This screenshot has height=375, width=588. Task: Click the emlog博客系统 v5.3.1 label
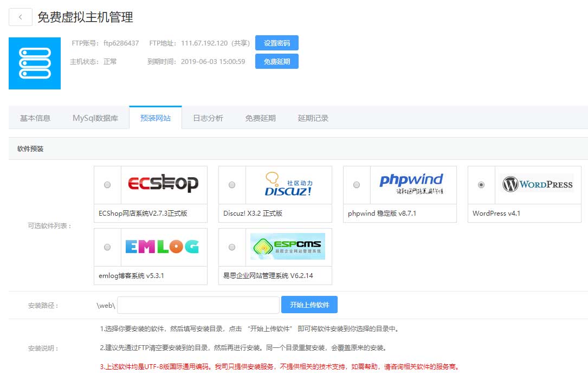coord(131,275)
